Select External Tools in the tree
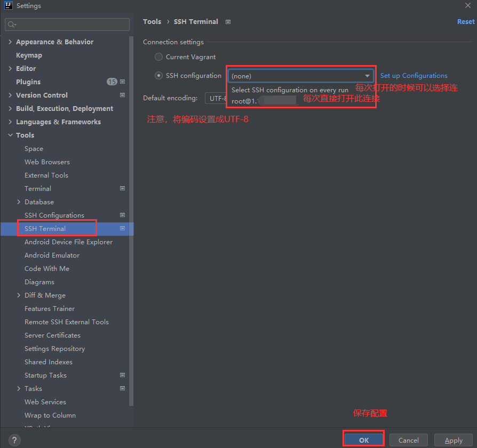The width and height of the screenshot is (477, 448). pos(46,175)
